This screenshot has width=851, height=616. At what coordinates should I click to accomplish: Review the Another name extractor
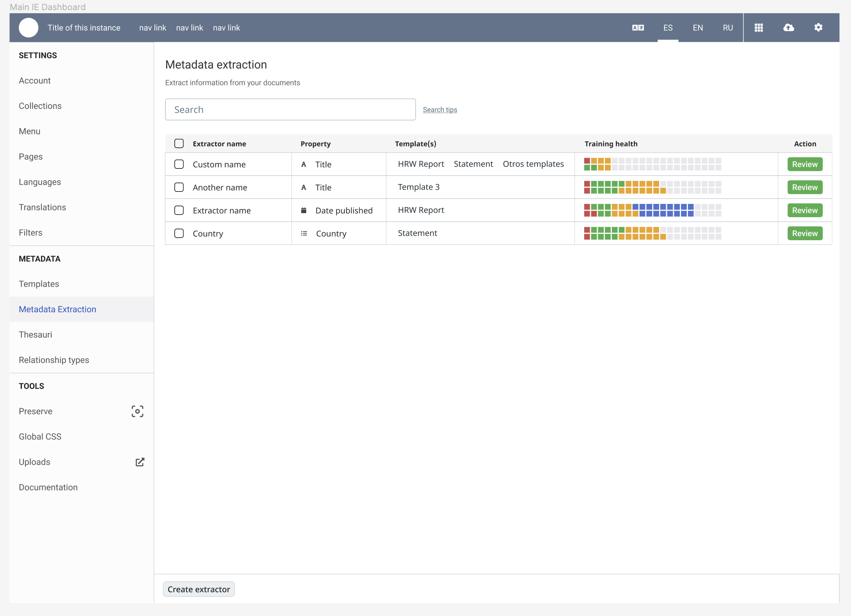click(804, 187)
